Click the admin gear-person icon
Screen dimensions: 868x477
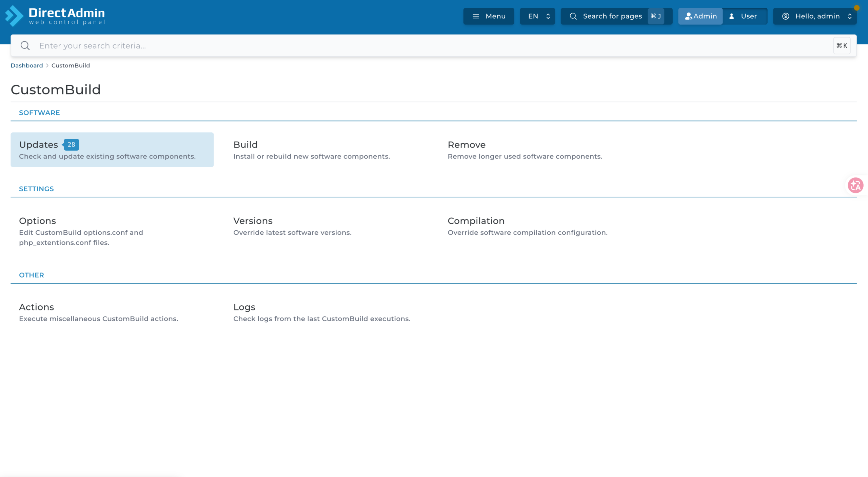coord(689,16)
